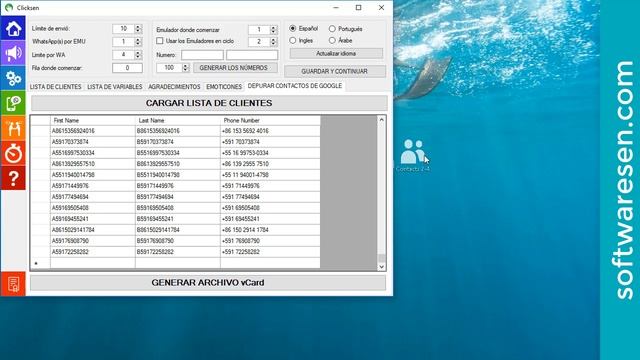Select cell B59170373874
640x360 pixels.
click(x=178, y=142)
